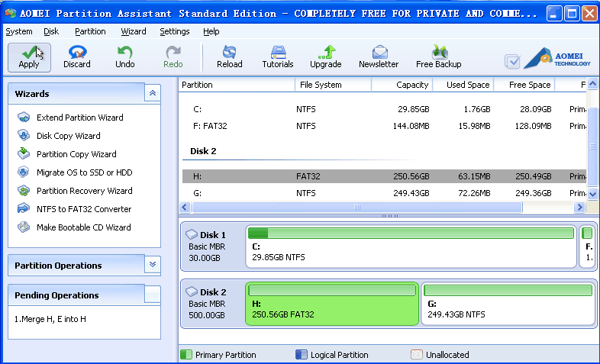Select the small F: block on Disk 1
600x364 pixels.
(x=587, y=246)
